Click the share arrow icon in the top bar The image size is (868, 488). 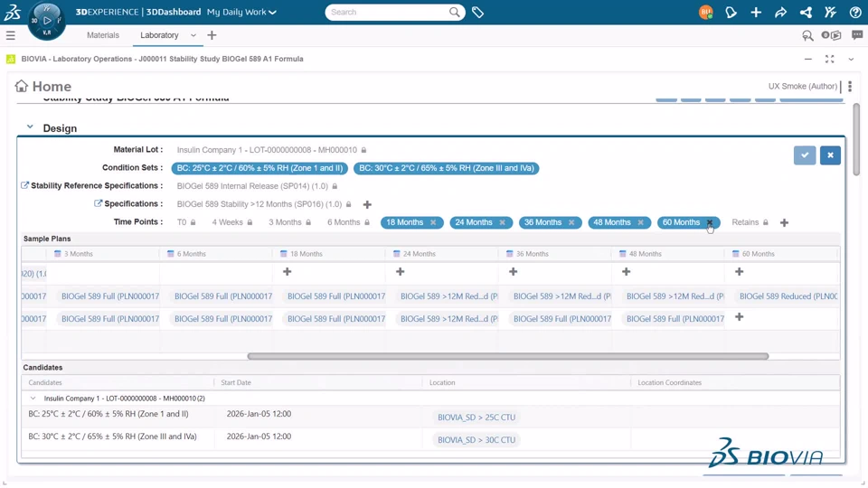(780, 12)
